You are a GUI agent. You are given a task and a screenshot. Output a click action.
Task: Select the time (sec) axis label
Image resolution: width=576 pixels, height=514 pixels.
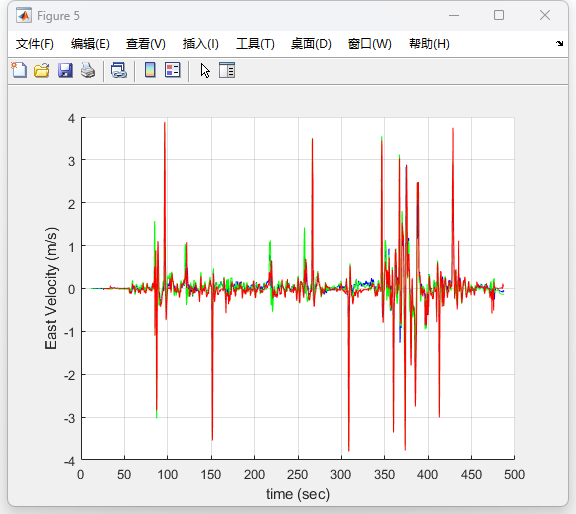coord(298,494)
